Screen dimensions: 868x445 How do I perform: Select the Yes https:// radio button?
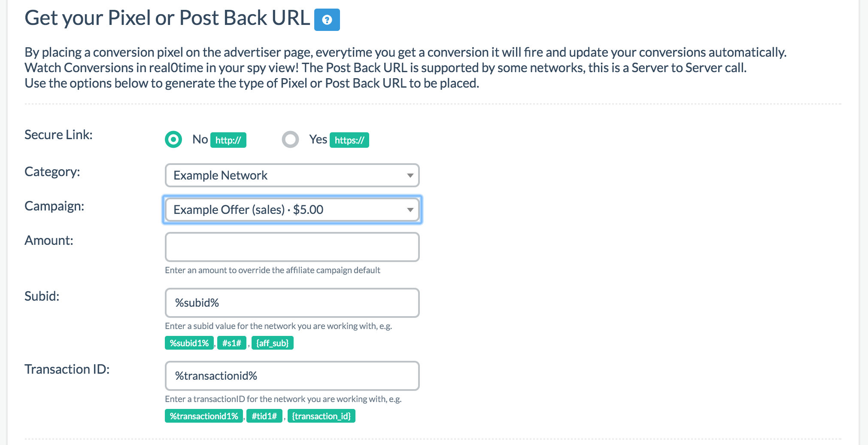tap(290, 140)
